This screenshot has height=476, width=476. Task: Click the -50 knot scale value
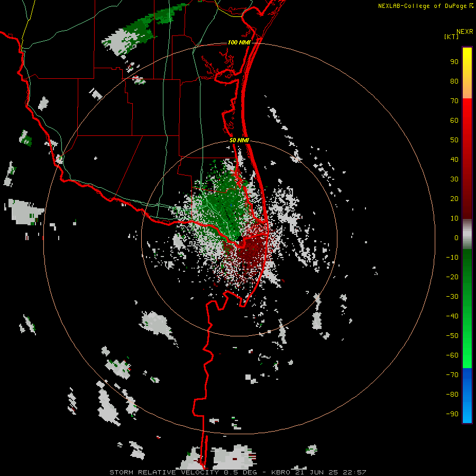click(x=452, y=336)
